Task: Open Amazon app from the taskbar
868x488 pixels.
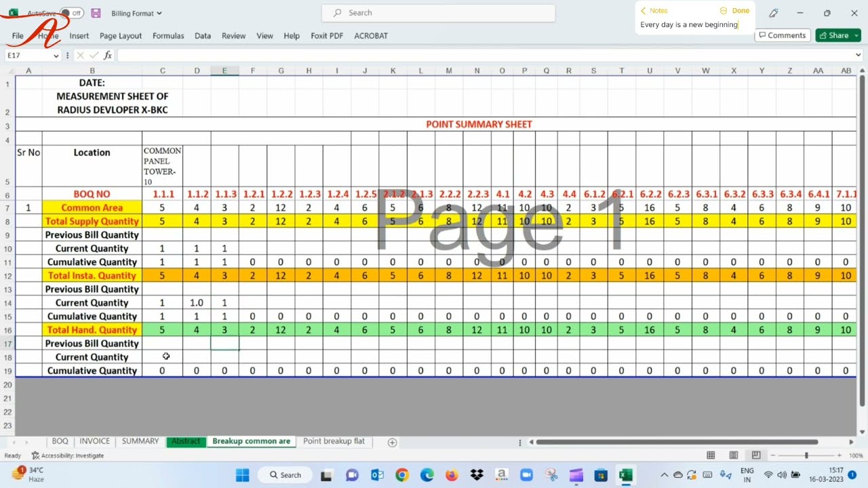Action: (x=501, y=475)
